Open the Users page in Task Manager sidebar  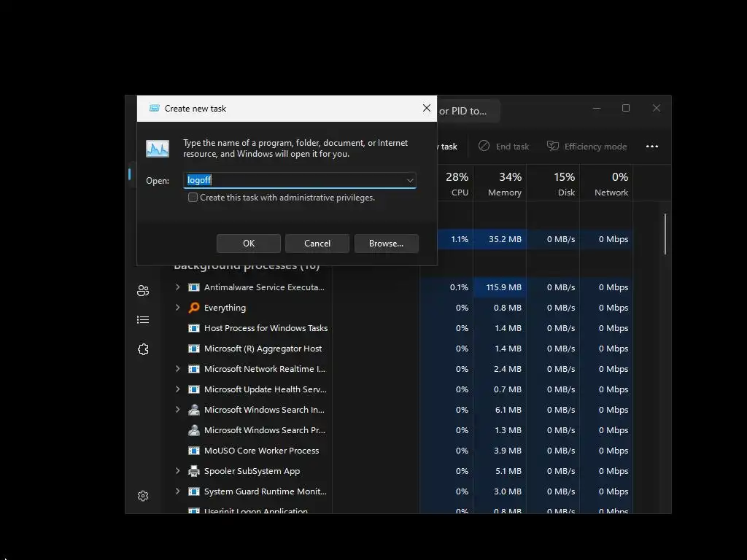[x=143, y=290]
